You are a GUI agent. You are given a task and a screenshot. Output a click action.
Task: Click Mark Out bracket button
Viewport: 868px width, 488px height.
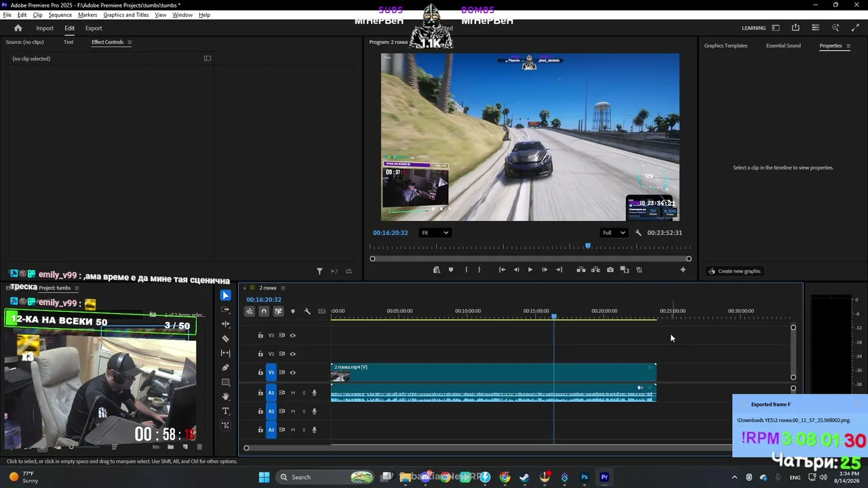point(479,270)
